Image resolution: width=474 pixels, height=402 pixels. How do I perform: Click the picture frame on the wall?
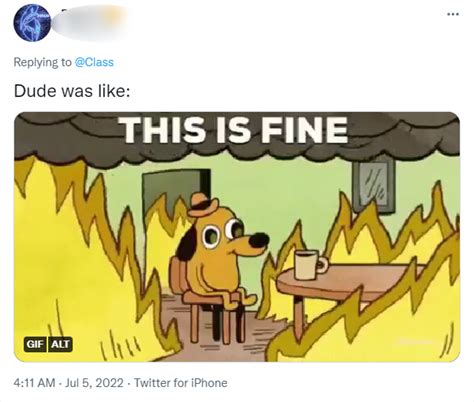click(375, 185)
